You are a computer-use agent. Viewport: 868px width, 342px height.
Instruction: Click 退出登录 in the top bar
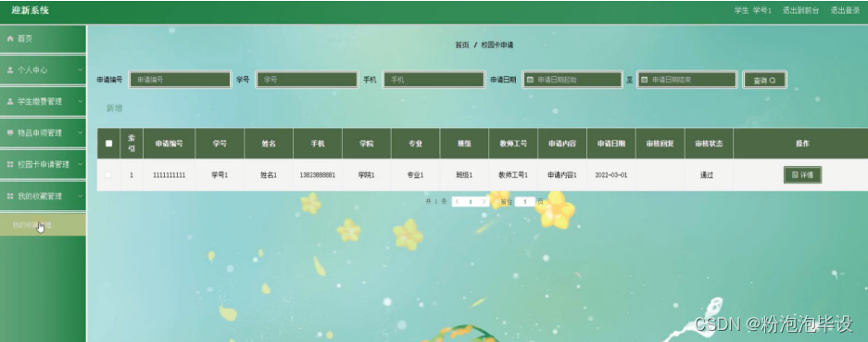(845, 10)
